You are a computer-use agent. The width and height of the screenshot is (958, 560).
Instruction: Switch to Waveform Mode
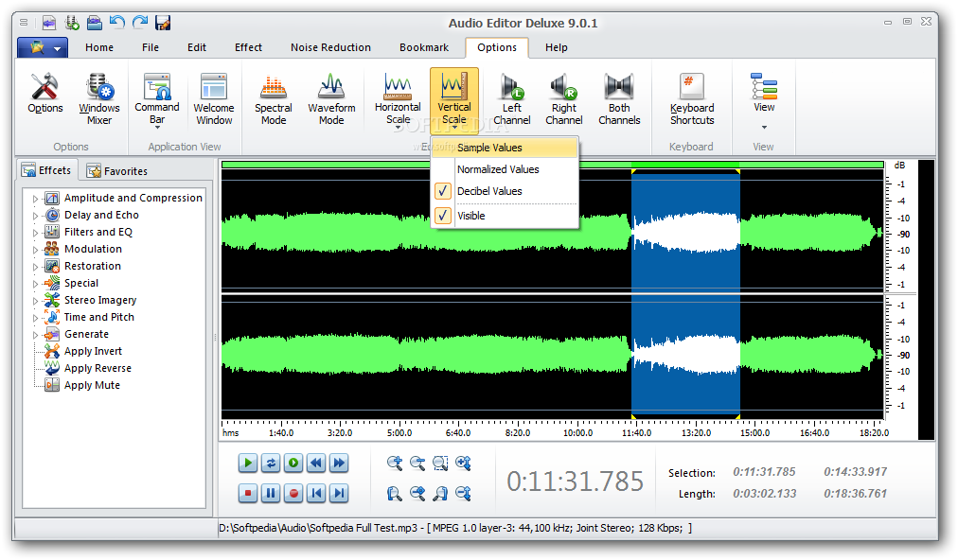tap(331, 99)
